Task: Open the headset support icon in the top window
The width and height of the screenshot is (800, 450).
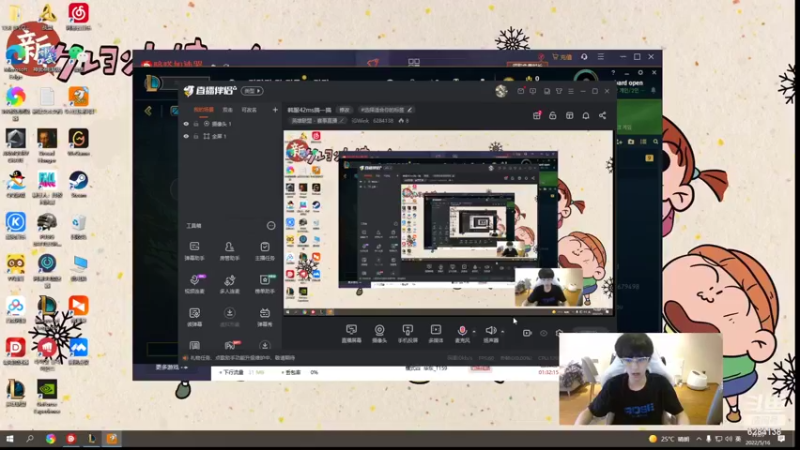Action: point(584,57)
